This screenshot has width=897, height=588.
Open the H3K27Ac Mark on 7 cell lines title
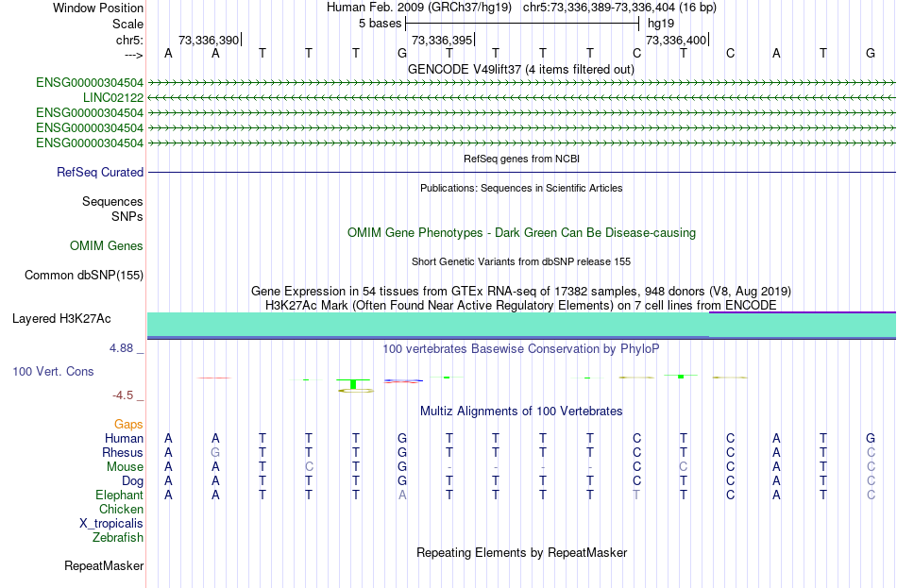[521, 306]
